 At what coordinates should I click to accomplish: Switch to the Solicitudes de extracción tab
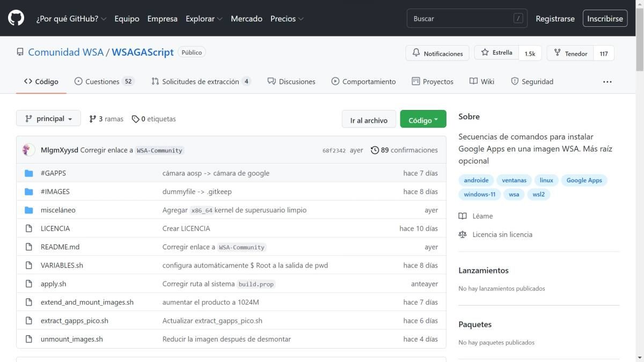click(201, 82)
